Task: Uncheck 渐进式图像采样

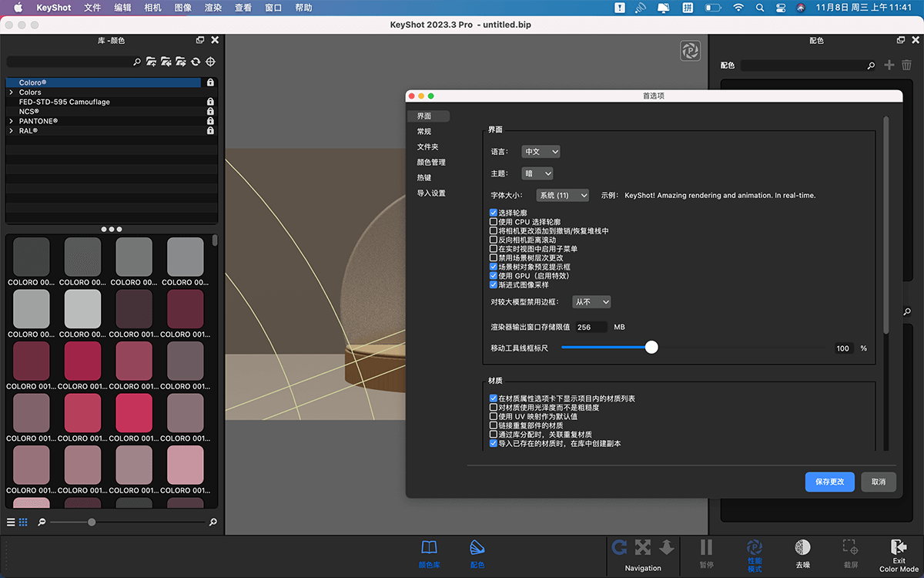Action: (x=494, y=284)
